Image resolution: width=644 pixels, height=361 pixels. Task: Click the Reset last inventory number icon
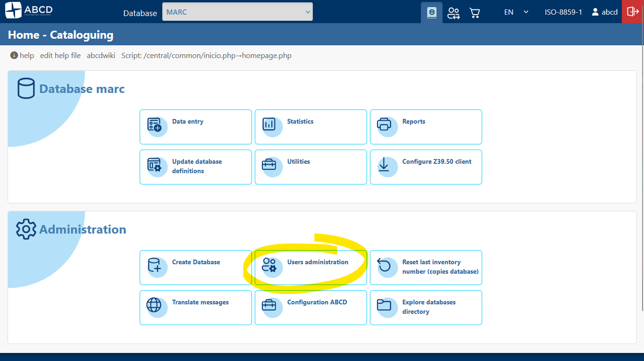click(385, 266)
